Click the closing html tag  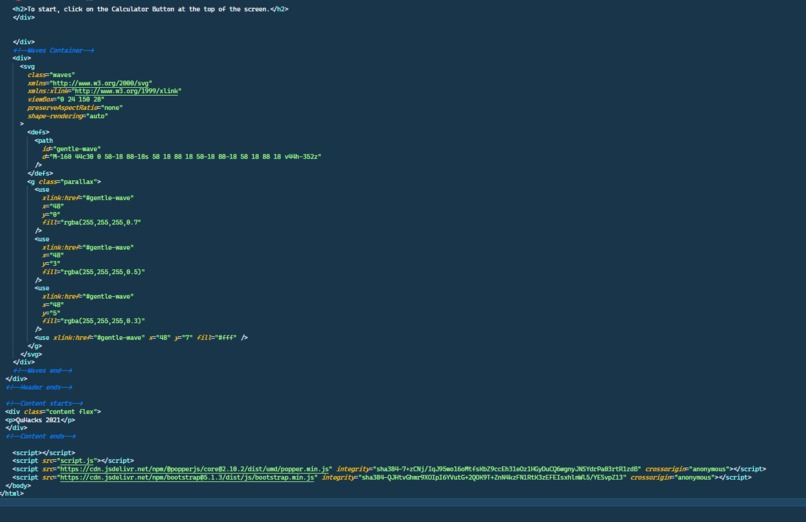[x=12, y=494]
